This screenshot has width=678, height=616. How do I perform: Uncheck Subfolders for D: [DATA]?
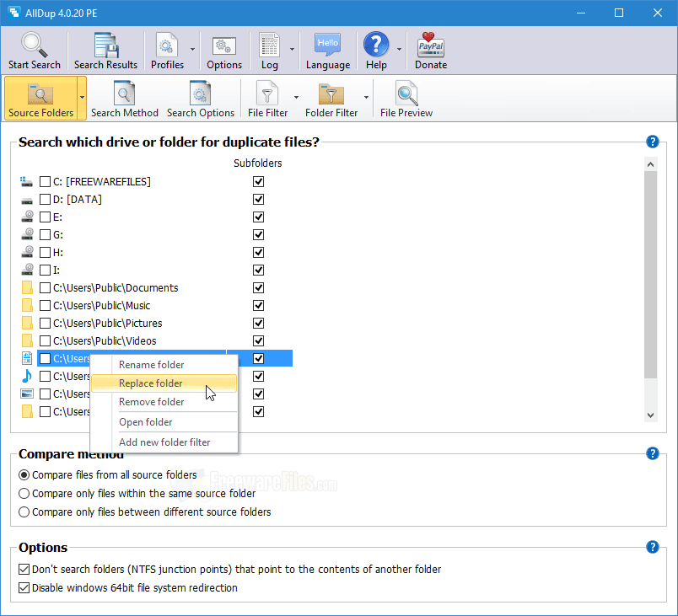point(258,199)
